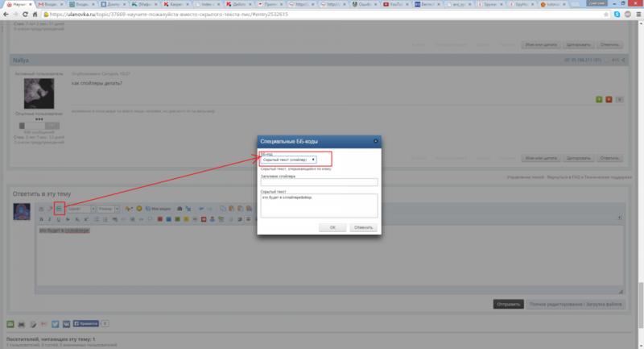Click Facebook Нравится button
Image resolution: width=644 pixels, height=349 pixels.
coord(86,323)
